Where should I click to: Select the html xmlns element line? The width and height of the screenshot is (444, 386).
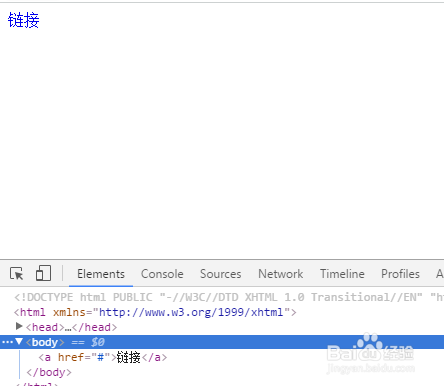[155, 312]
